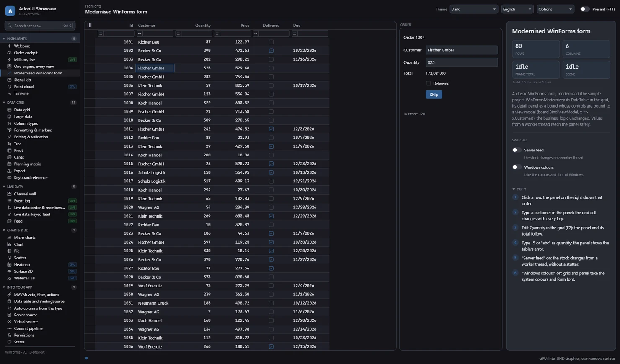Check Delivered for order 1001

click(x=271, y=42)
